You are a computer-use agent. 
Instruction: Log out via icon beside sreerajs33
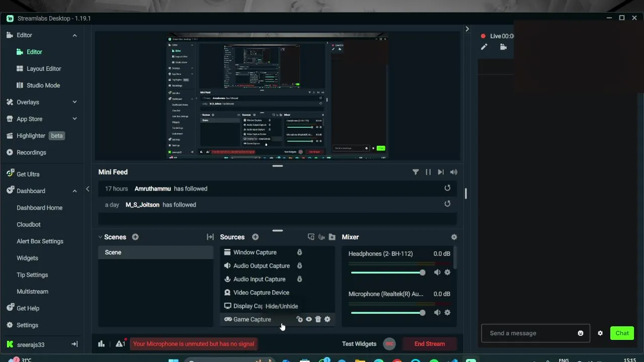click(x=74, y=344)
